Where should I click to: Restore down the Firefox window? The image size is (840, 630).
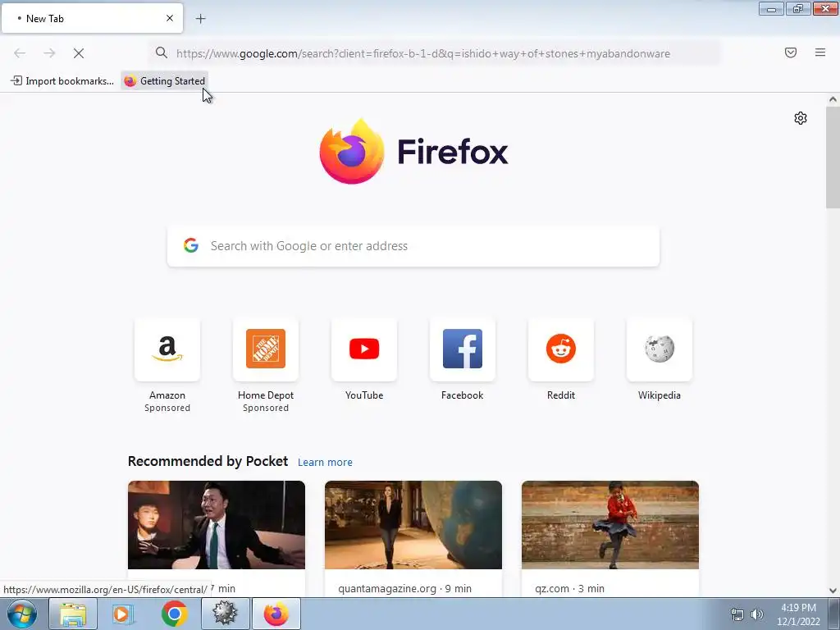tap(798, 9)
